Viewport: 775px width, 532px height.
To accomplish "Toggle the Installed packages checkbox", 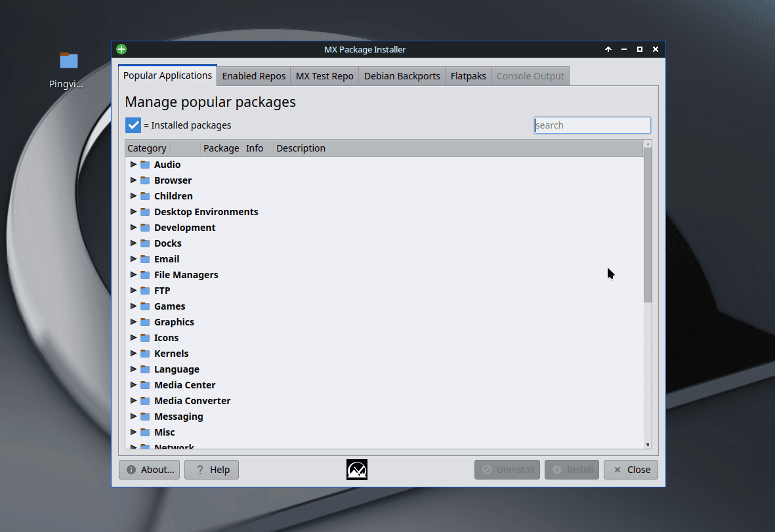I will pos(133,125).
